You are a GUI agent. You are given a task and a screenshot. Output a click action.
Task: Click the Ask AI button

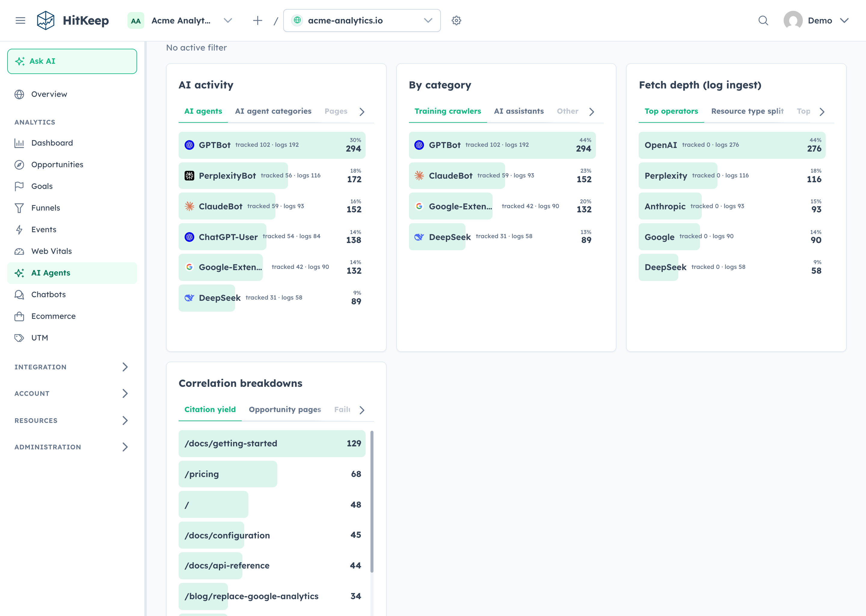72,61
